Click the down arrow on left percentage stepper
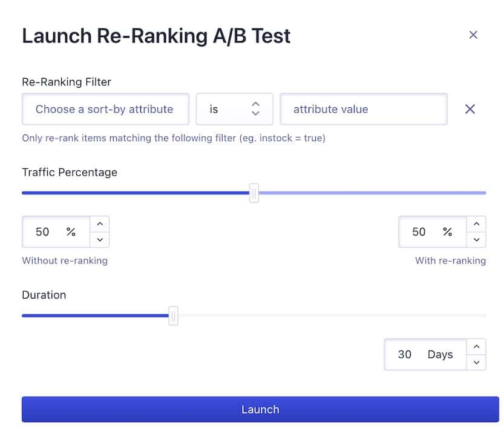 (100, 240)
